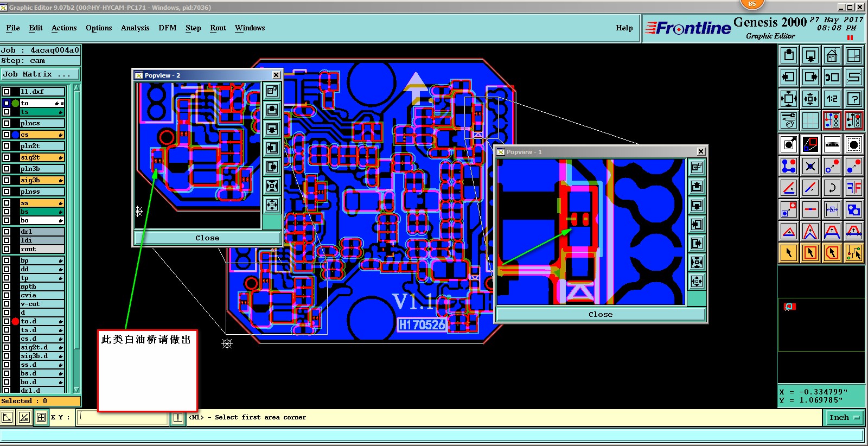Click pan down icon in Popview-1
The height and width of the screenshot is (446, 868).
pos(697,206)
